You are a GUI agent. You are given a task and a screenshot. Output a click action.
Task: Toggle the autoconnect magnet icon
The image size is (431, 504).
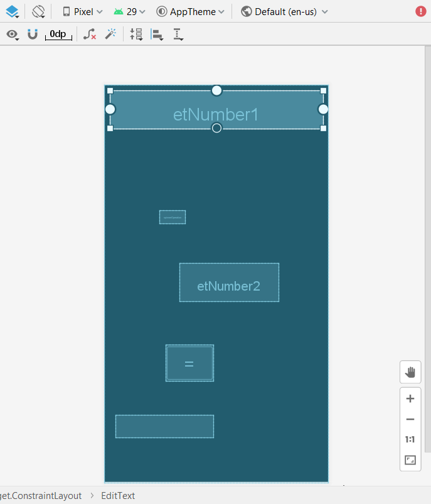pyautogui.click(x=32, y=35)
